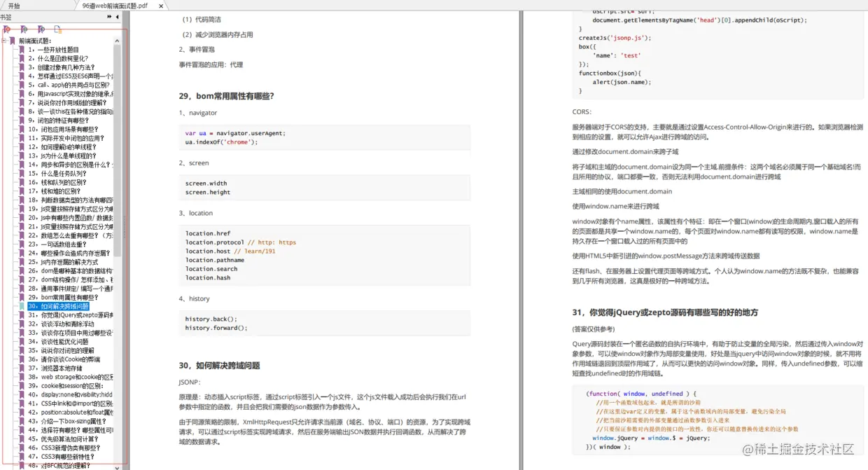Go to bookmark 38，web storage和cookie的区别
This screenshot has height=470, width=868.
point(70,377)
